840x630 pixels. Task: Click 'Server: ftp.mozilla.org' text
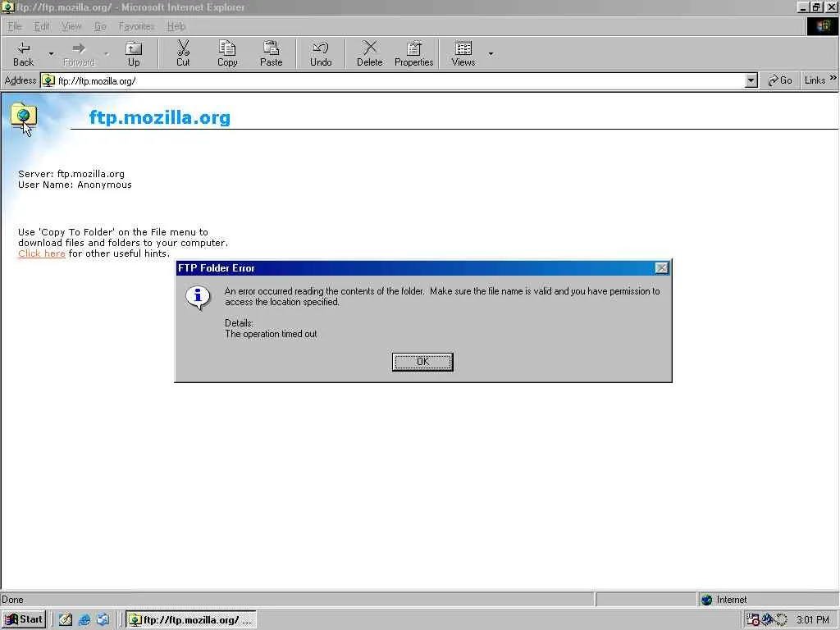(x=71, y=174)
